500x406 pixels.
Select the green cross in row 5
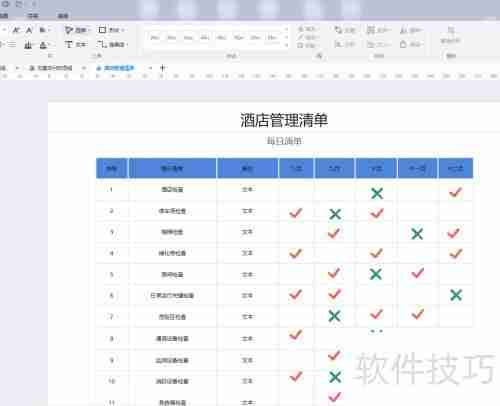point(376,274)
